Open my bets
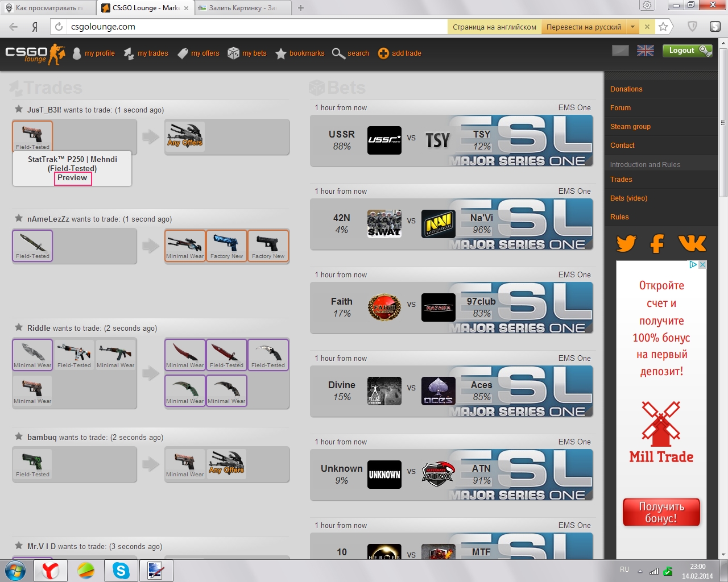 pos(247,53)
